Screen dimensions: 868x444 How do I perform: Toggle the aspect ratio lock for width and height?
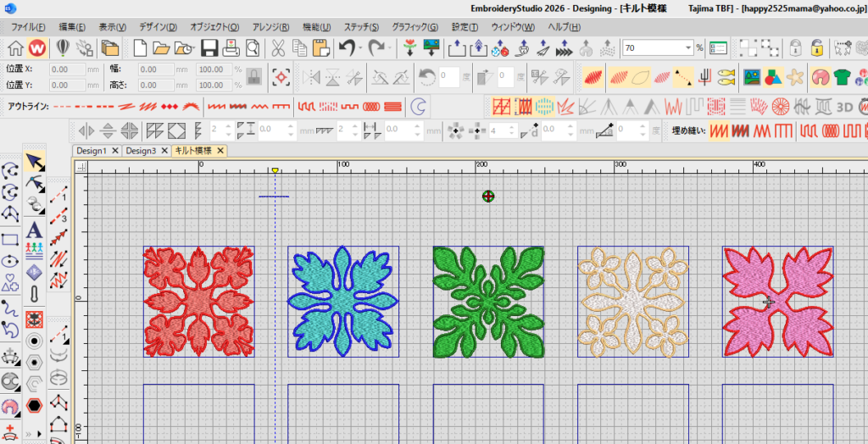(x=253, y=77)
